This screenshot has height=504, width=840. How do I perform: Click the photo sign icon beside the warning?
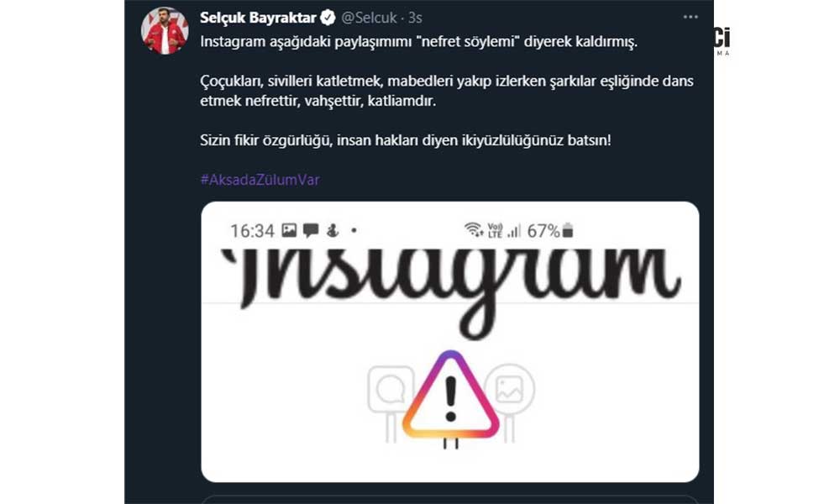[510, 389]
